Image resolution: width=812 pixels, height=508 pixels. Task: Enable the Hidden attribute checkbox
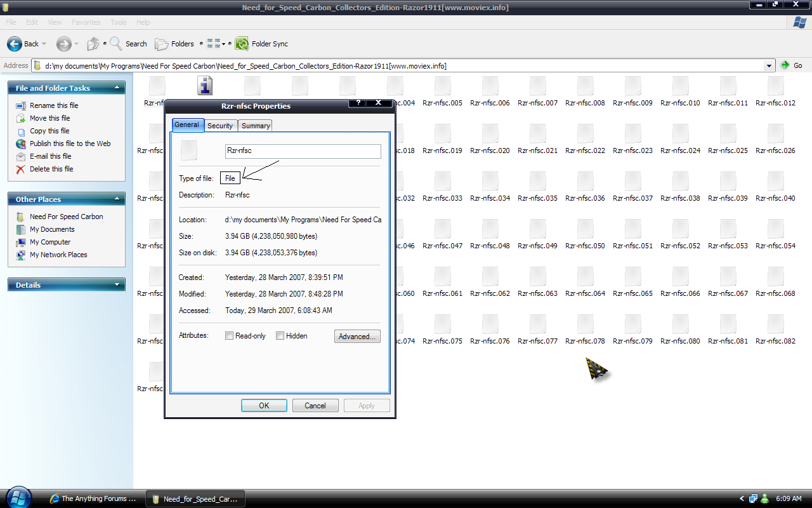click(280, 336)
